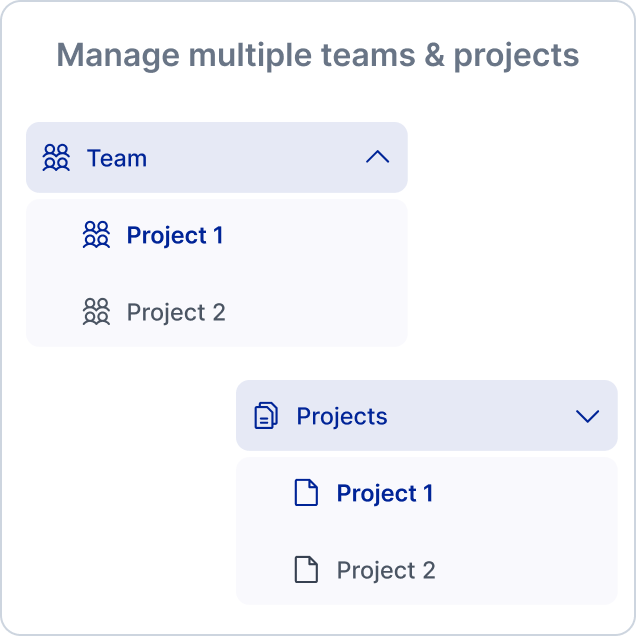Open the Team dropdown header bar

tap(217, 157)
